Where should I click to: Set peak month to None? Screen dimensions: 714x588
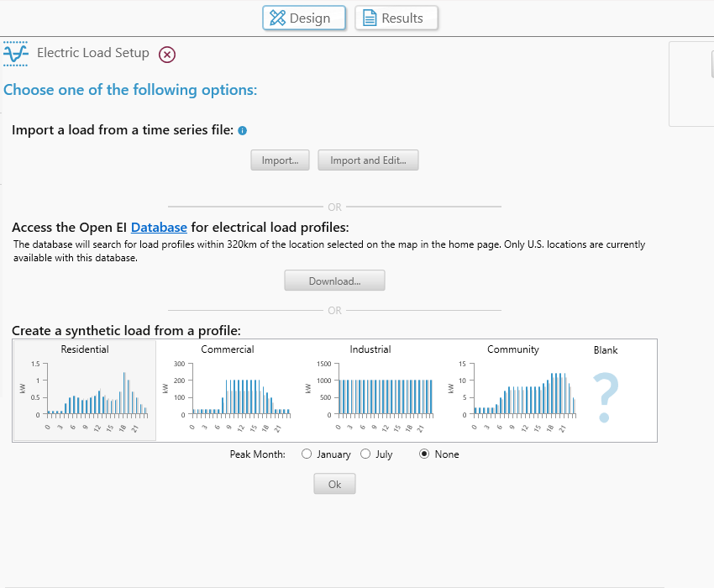[x=424, y=454]
